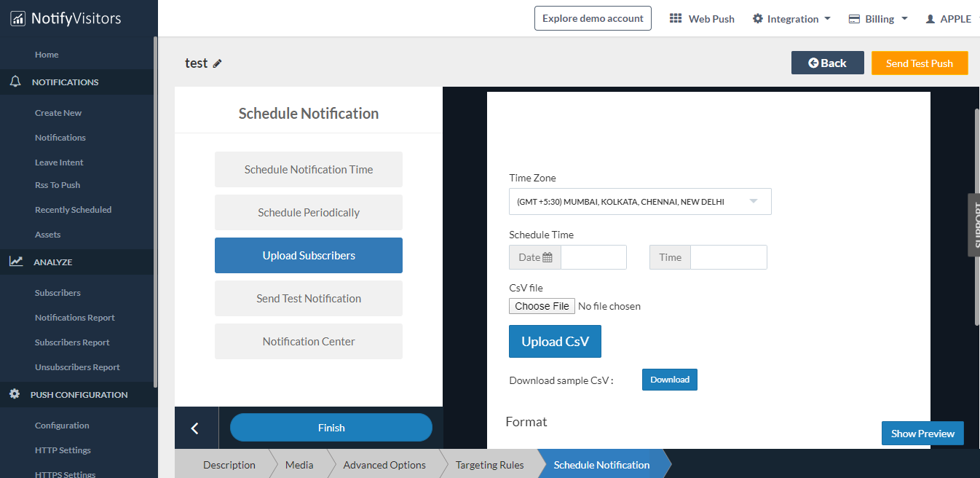Viewport: 980px width, 478px height.
Task: Switch to the Targeting Rules step tab
Action: coord(489,465)
